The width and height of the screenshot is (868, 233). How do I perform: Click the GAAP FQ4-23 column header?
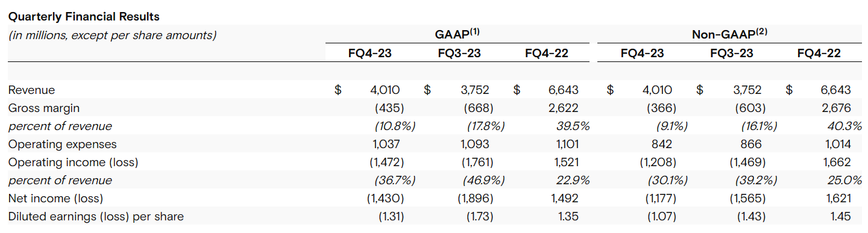(x=370, y=53)
